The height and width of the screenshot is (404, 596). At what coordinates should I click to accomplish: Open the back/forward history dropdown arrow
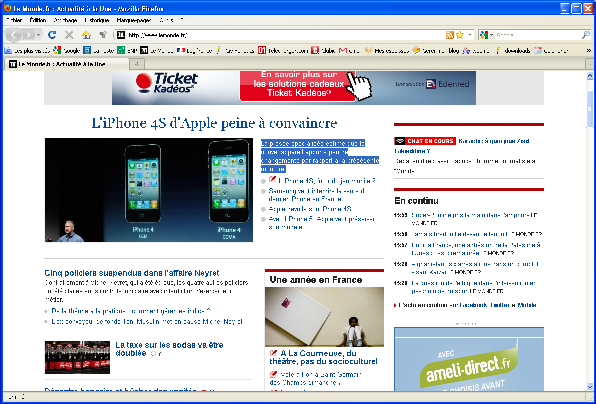point(38,35)
